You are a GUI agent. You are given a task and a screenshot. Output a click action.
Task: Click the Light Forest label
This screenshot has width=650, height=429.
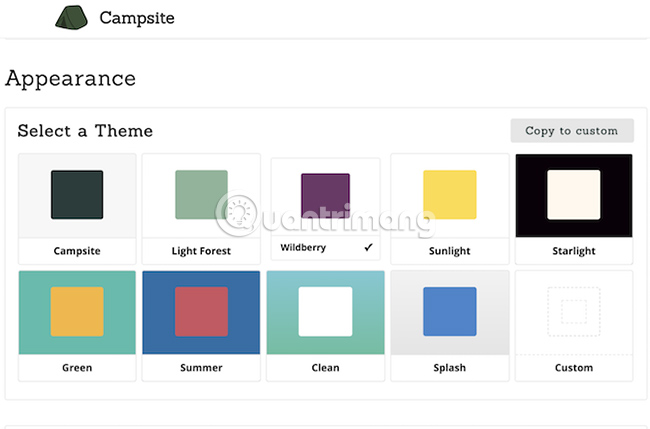click(201, 251)
